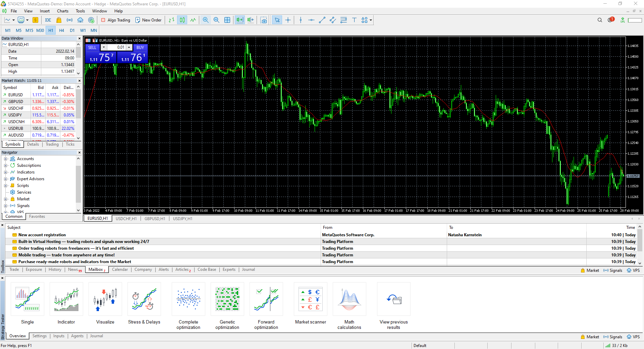Open the graphical objects shapes dropdown arrow

tap(371, 20)
